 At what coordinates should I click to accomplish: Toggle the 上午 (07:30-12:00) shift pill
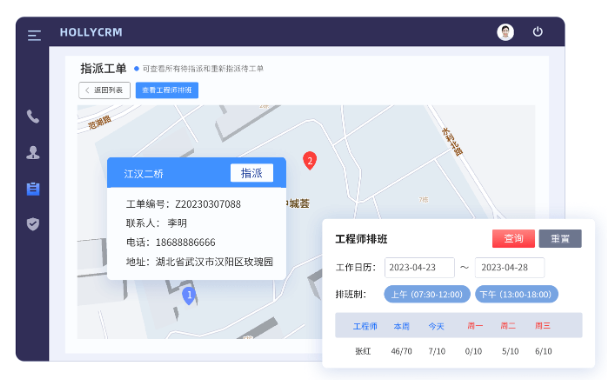[427, 294]
